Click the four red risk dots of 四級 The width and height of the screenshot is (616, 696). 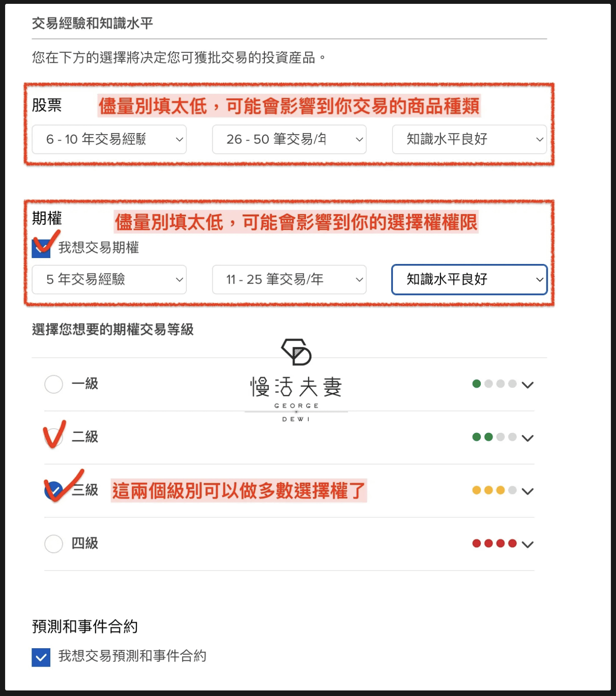click(x=494, y=543)
